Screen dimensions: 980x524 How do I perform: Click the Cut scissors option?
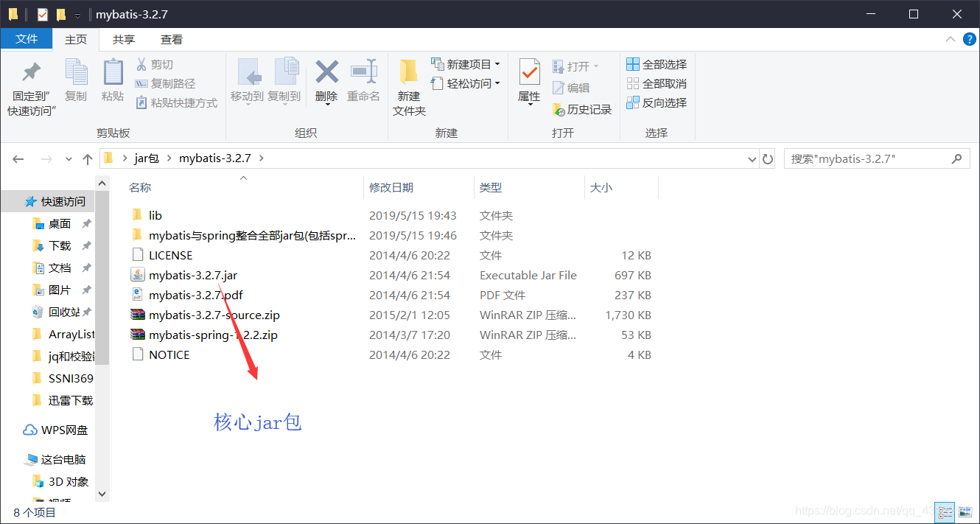(x=154, y=65)
